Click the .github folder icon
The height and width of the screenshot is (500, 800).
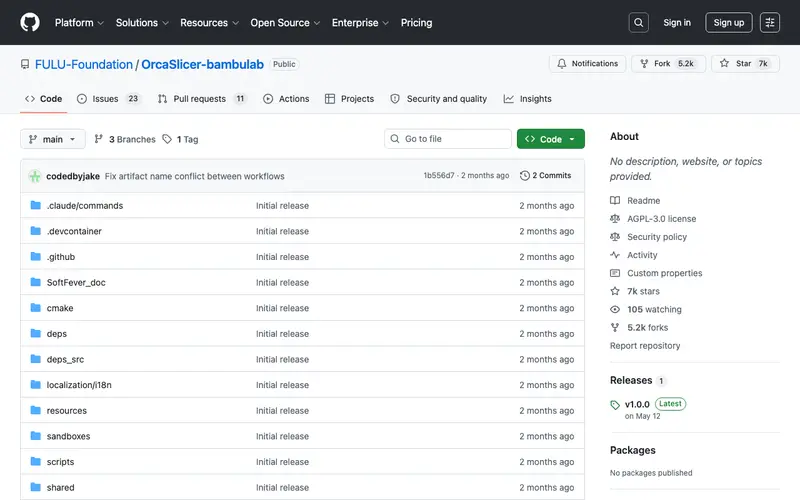tap(35, 256)
